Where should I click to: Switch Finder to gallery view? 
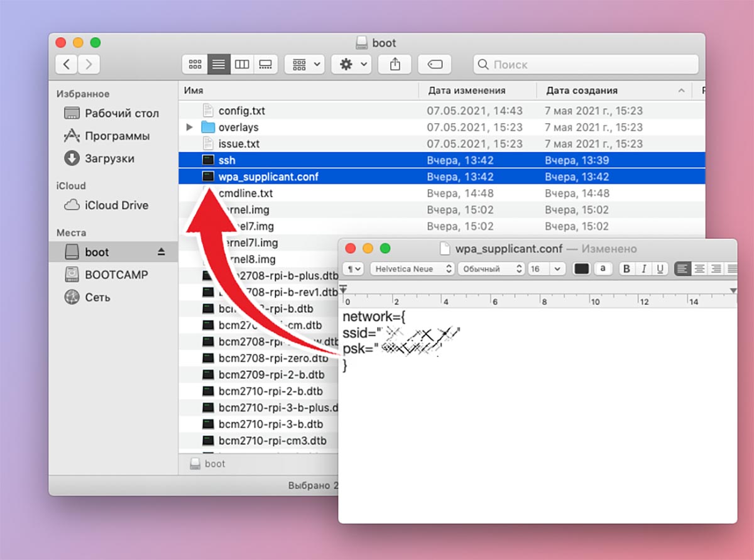[265, 64]
